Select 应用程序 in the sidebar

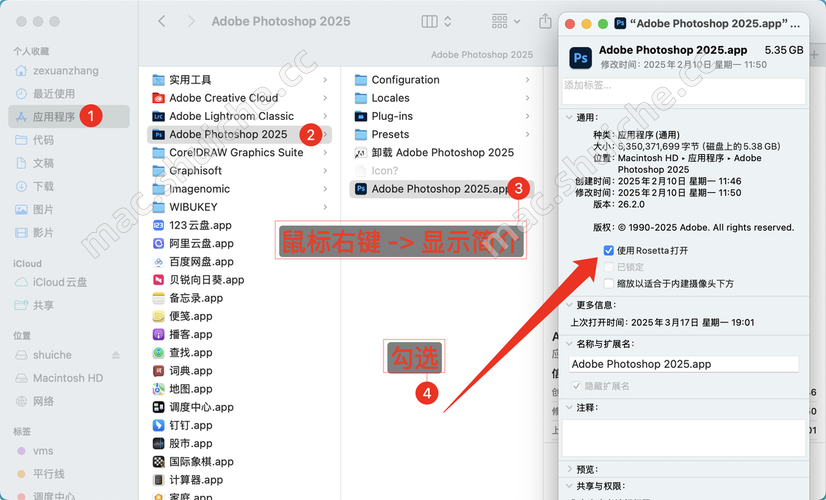click(68, 116)
